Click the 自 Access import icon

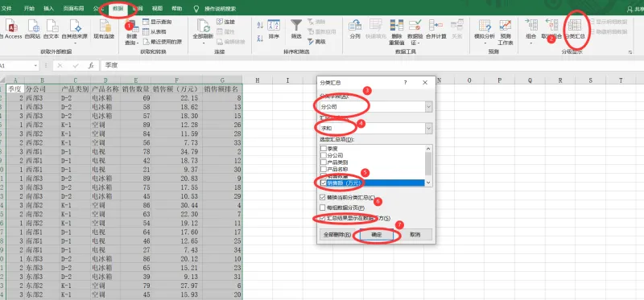tap(11, 29)
